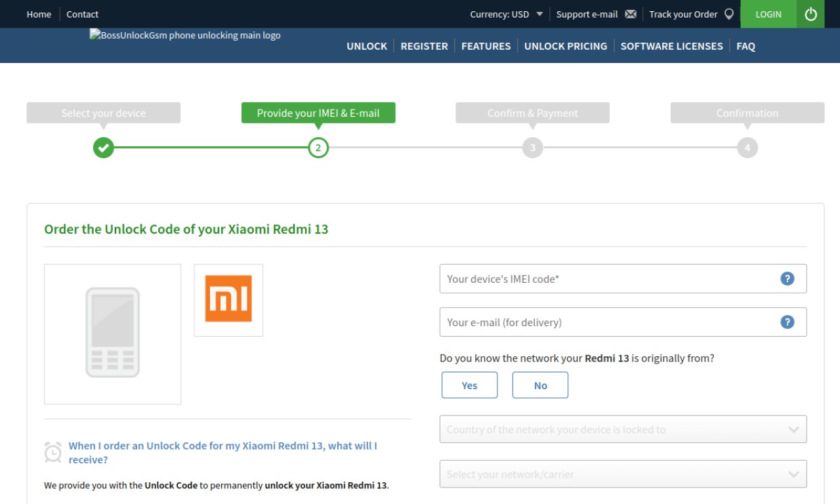840x504 pixels.
Task: Click the BossUnlockGsm main logo
Action: pyautogui.click(x=185, y=35)
